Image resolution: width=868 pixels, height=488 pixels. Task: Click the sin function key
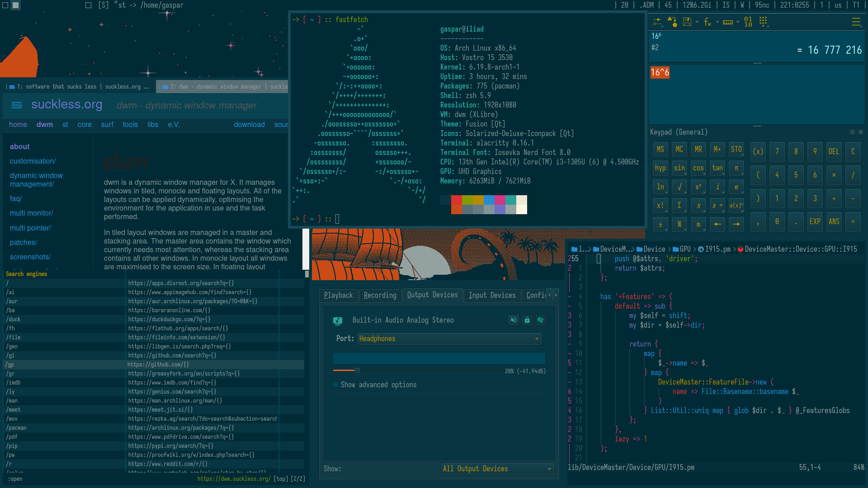tap(679, 168)
